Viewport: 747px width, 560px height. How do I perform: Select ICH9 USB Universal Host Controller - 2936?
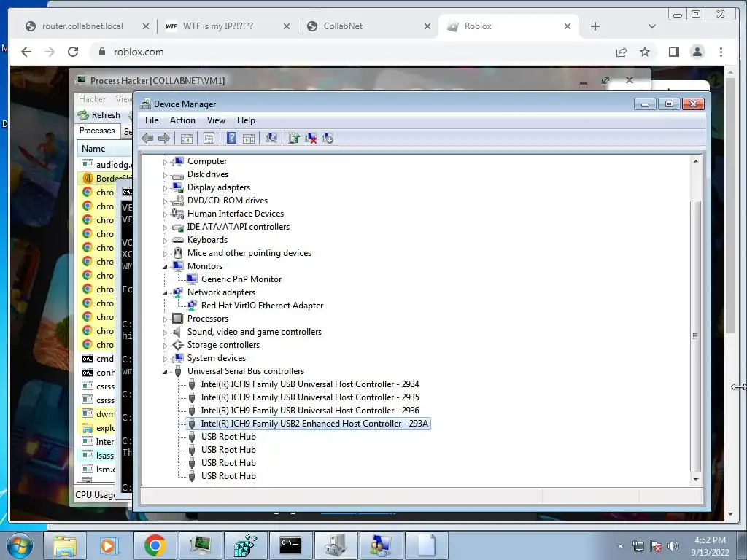coord(309,411)
